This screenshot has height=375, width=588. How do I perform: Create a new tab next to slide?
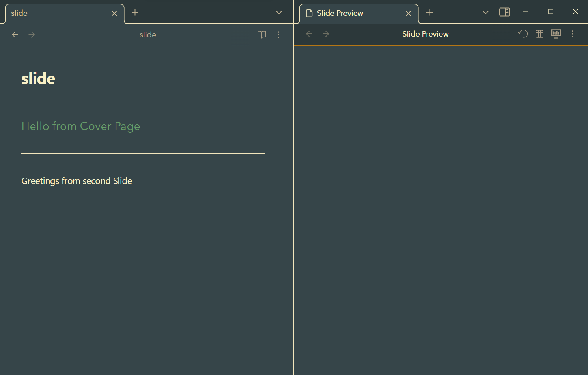[135, 12]
